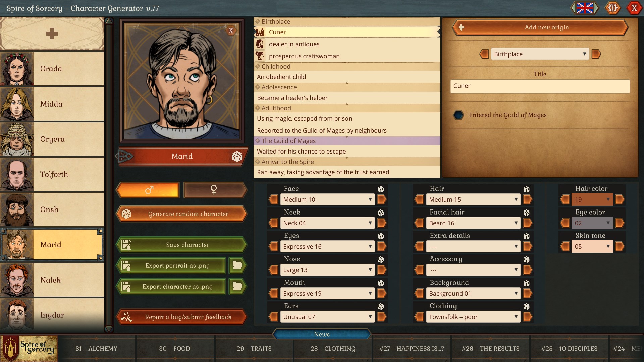Open the News panel

click(x=322, y=334)
